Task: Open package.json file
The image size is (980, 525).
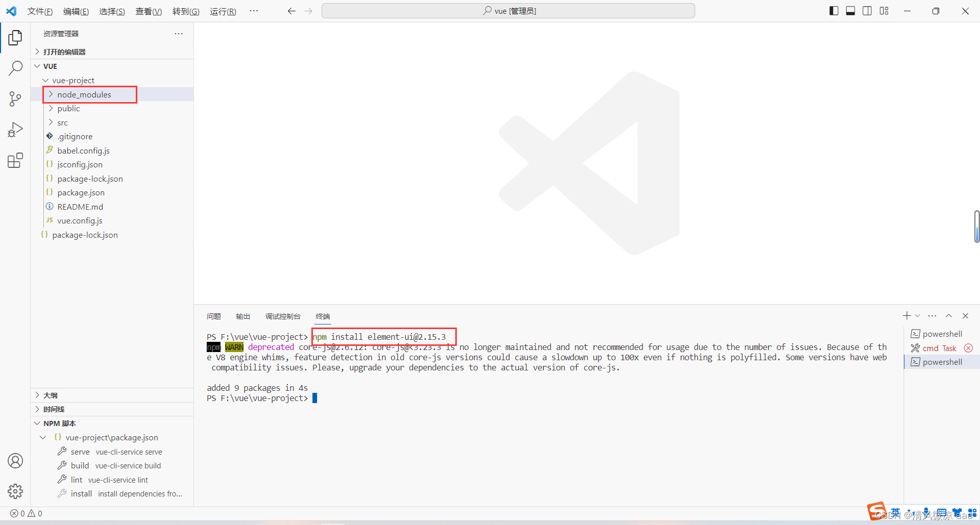Action: click(x=112, y=192)
